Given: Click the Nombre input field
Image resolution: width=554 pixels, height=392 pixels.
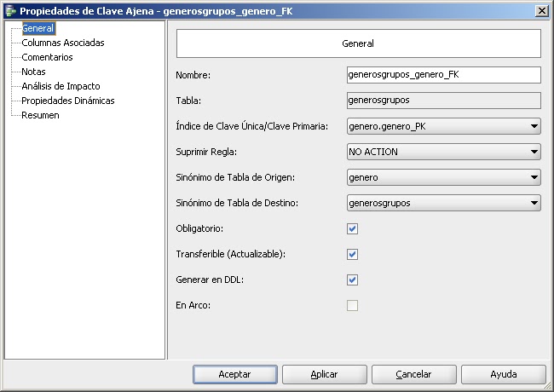Looking at the screenshot, I should tap(444, 75).
